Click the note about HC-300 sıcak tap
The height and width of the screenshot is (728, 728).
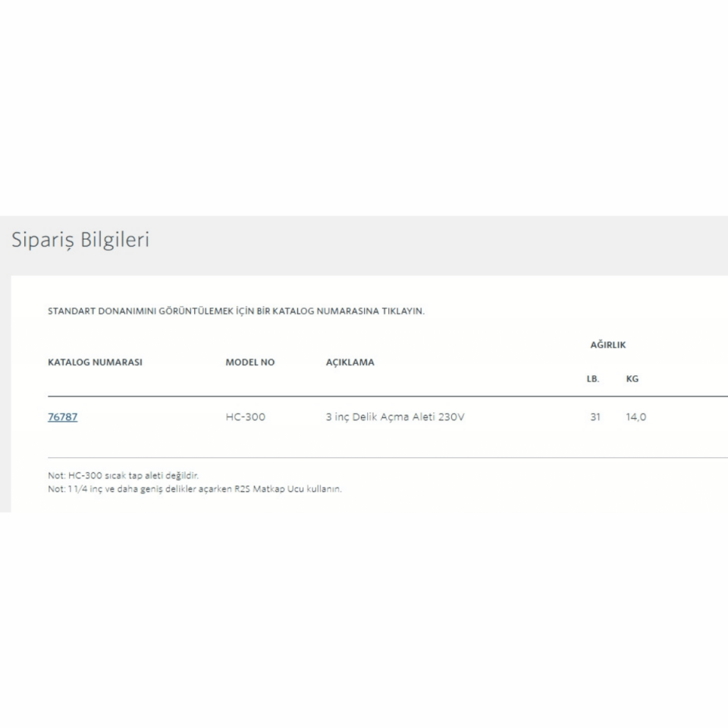point(123,475)
